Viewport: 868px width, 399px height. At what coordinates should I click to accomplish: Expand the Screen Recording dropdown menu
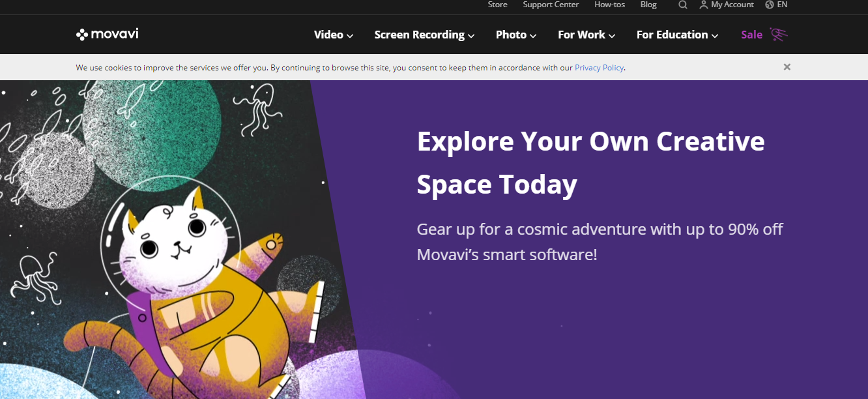click(x=424, y=35)
